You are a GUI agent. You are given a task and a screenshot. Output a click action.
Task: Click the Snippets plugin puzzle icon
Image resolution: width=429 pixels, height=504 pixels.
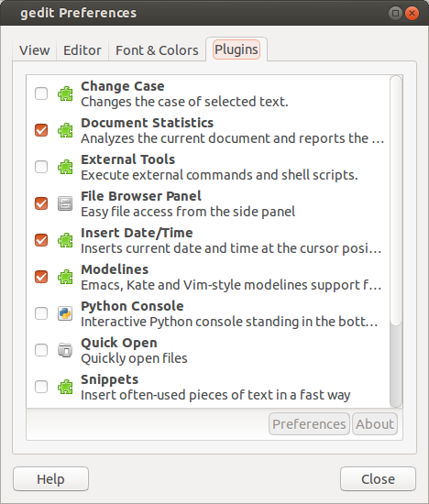(65, 387)
